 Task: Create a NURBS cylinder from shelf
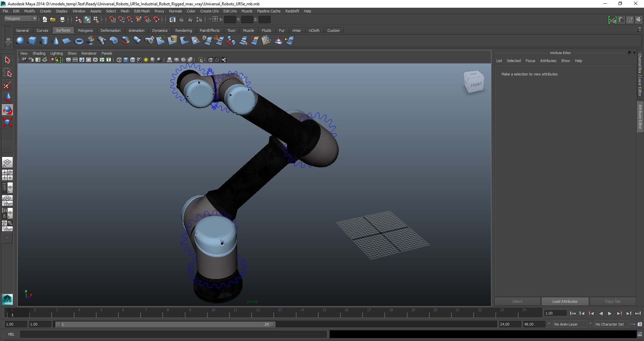pyautogui.click(x=44, y=41)
